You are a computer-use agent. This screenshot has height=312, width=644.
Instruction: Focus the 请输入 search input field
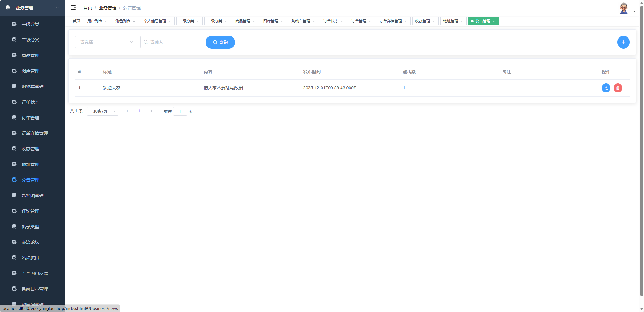171,42
